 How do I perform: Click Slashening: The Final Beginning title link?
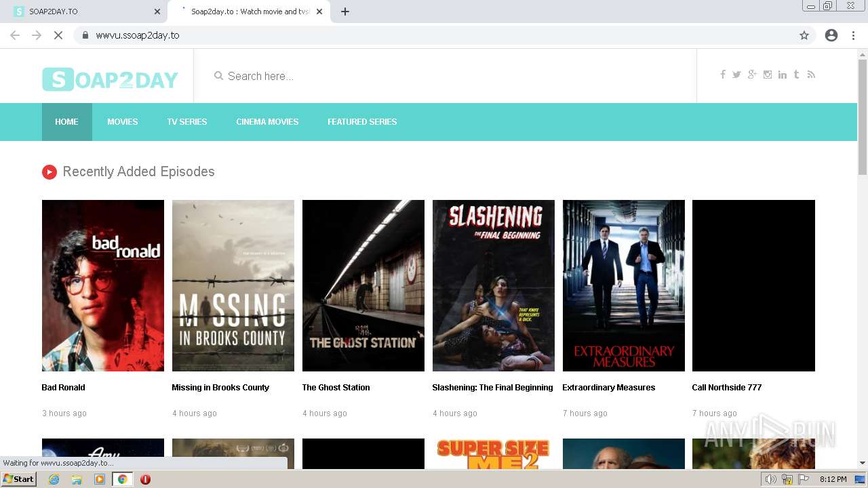(492, 388)
